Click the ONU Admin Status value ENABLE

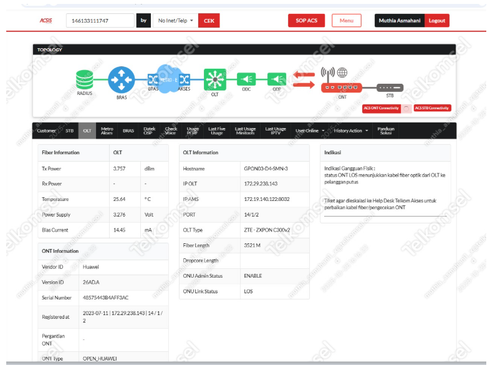pos(253,276)
